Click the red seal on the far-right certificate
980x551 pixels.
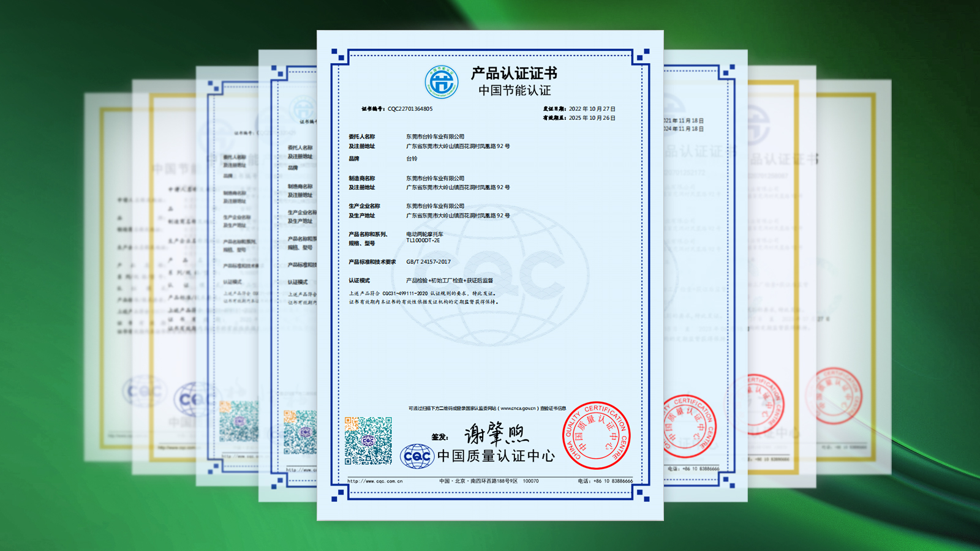(834, 397)
